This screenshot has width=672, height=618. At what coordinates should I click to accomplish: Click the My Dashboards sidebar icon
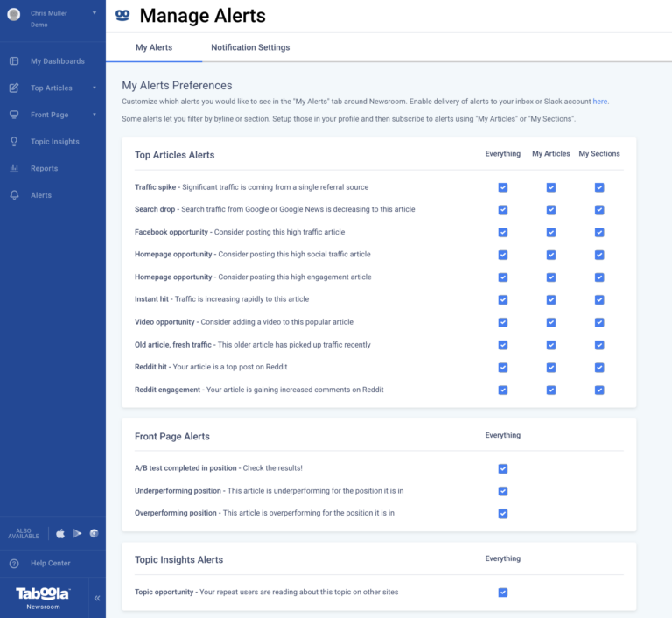coord(14,61)
